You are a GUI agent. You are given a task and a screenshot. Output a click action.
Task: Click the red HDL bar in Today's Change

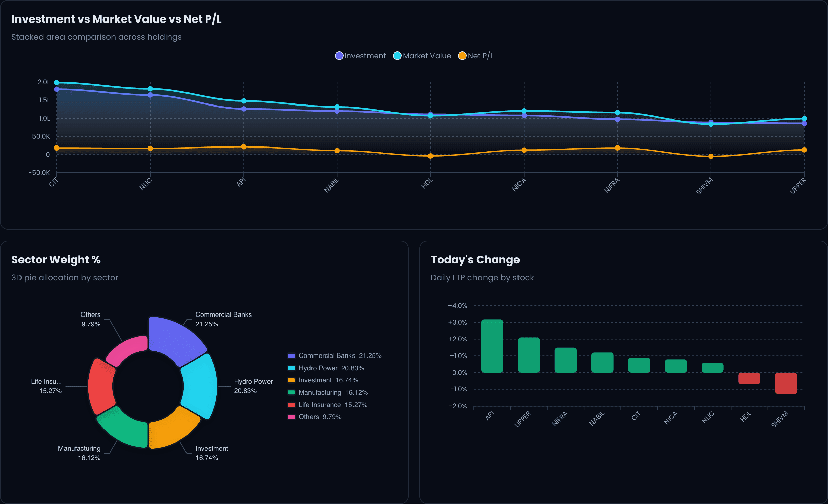tap(749, 378)
